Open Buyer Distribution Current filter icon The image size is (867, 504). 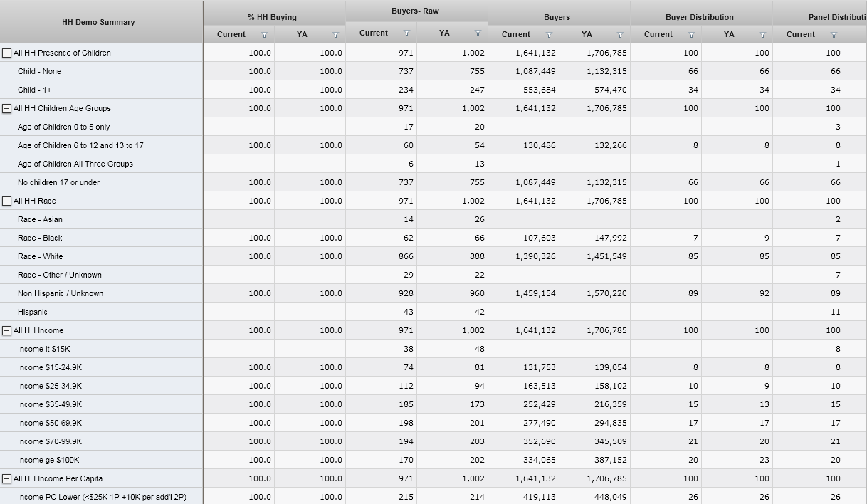[691, 35]
